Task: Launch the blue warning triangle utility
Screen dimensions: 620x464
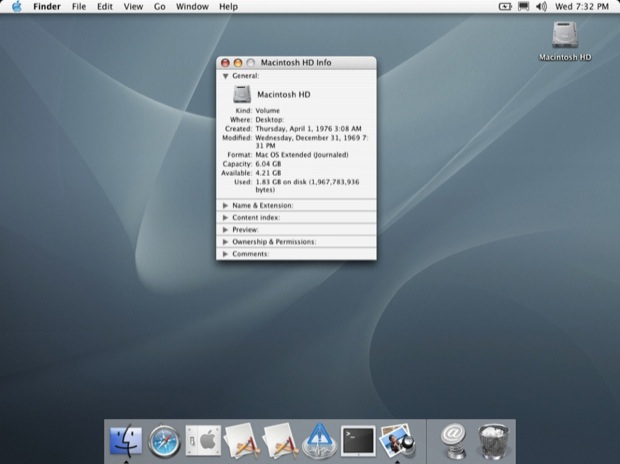Action: coord(319,441)
